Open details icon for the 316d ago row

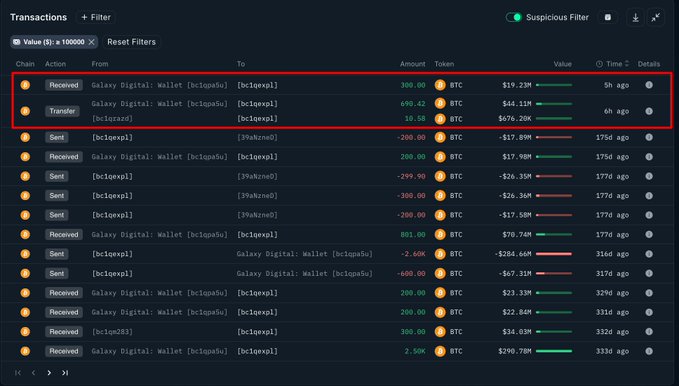coord(649,254)
